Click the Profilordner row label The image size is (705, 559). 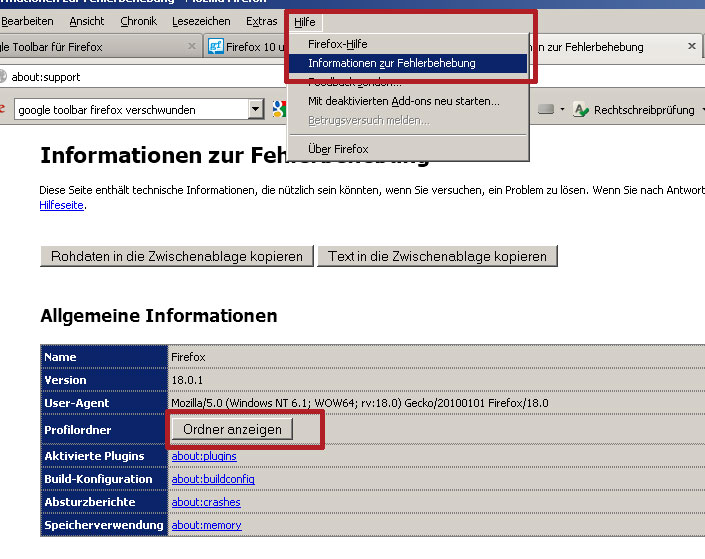(x=77, y=430)
